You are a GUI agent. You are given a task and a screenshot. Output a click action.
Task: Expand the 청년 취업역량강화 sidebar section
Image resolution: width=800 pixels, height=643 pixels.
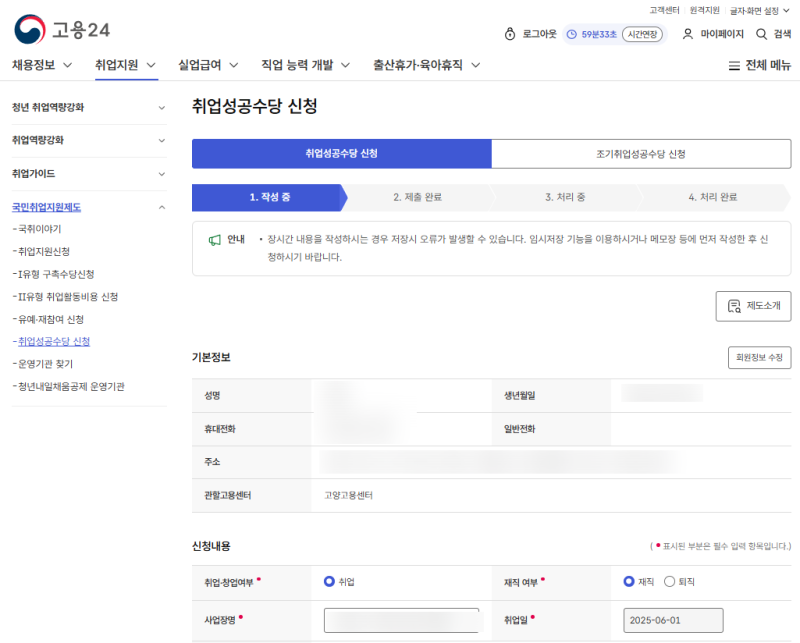coord(162,108)
